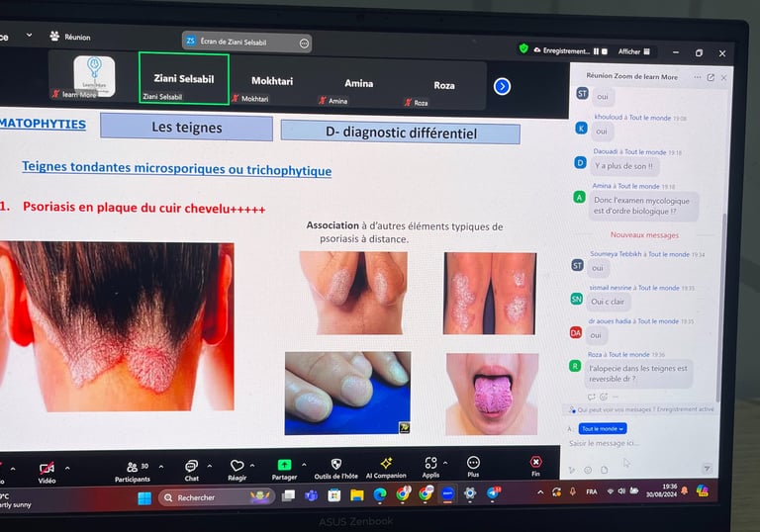760x532 pixels.
Task: Click the FRA language indicator
Action: (x=592, y=491)
